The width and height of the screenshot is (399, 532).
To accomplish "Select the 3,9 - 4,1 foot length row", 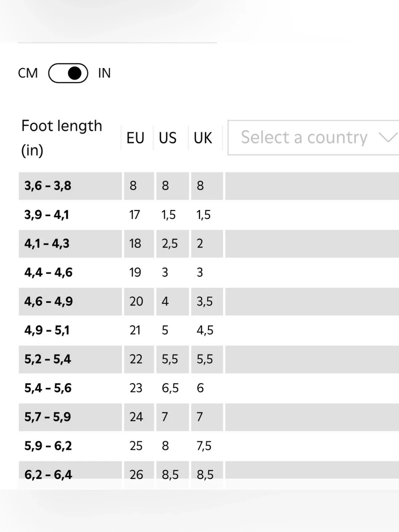I will pyautogui.click(x=209, y=215).
